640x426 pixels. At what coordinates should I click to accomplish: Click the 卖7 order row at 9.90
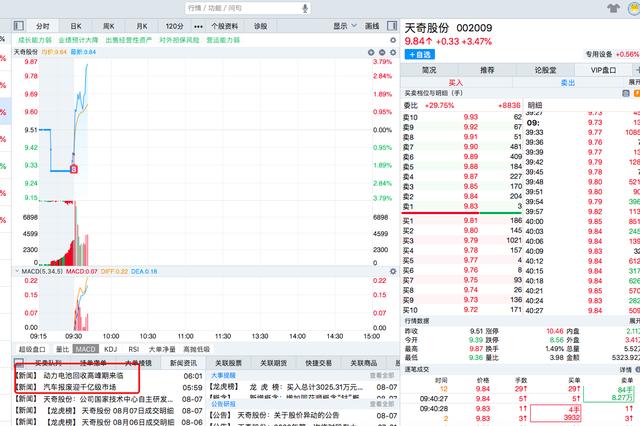[462, 146]
